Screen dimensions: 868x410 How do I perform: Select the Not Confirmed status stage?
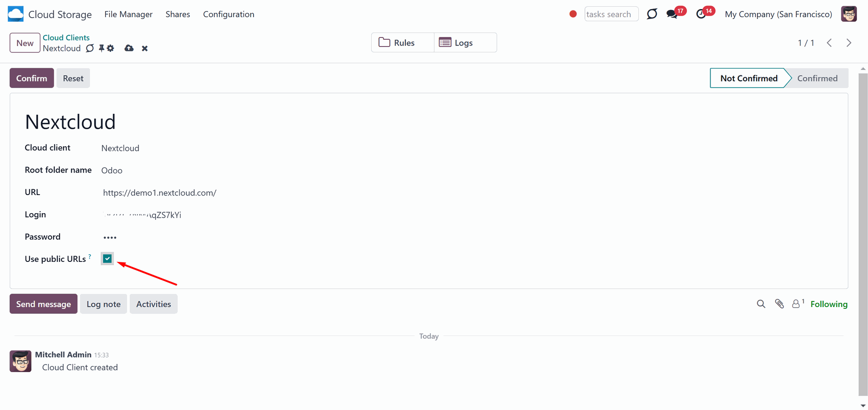[x=749, y=78]
